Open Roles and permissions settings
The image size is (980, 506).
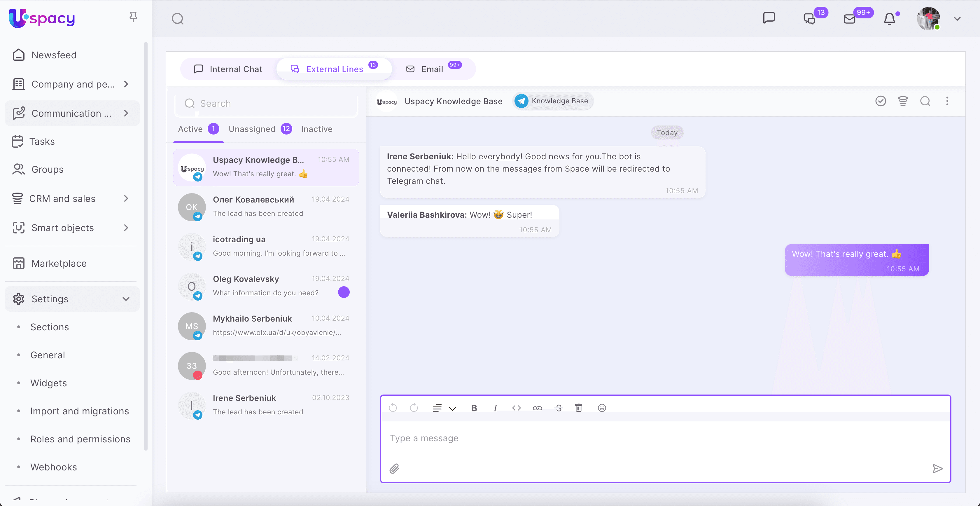coord(80,439)
